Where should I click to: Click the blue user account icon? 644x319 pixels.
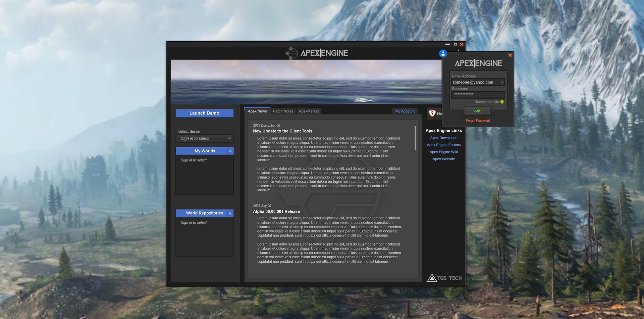click(x=443, y=54)
